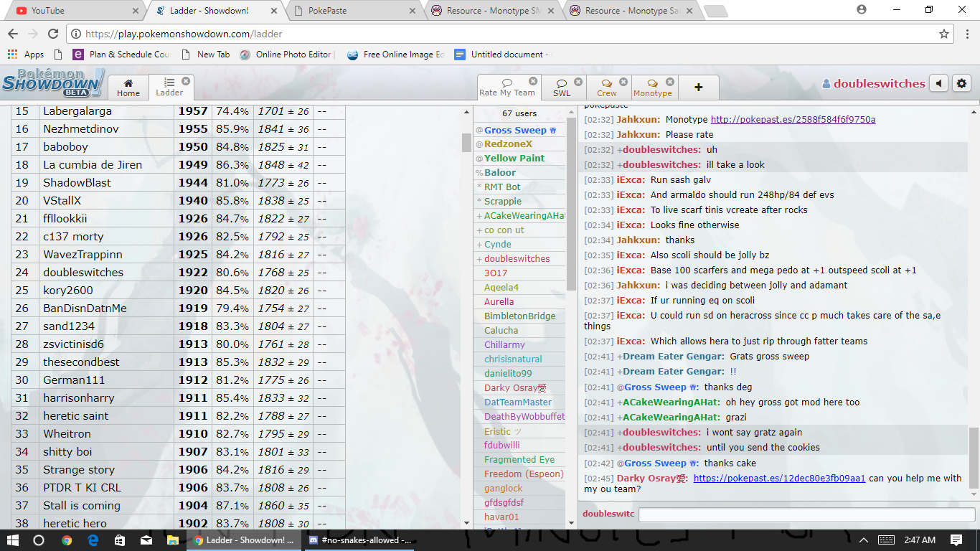Open Untitled document bookmark

[x=503, y=55]
